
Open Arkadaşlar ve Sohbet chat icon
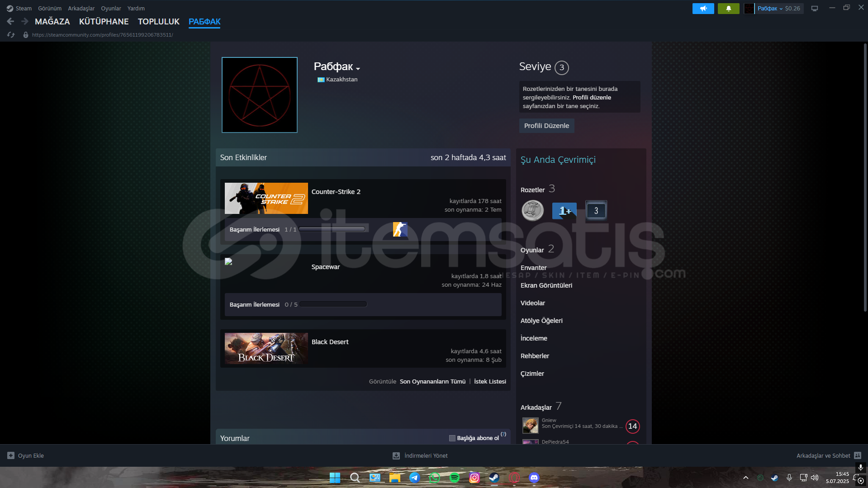tap(858, 455)
